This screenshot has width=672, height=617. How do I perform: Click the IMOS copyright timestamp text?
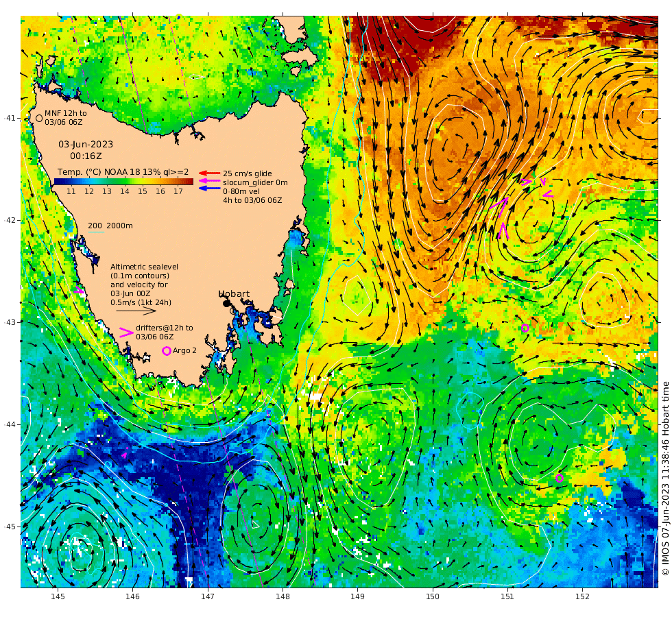[665, 479]
